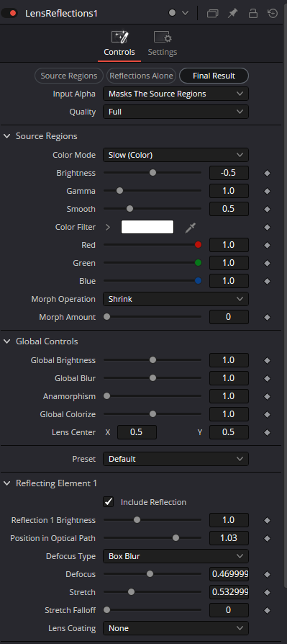This screenshot has width=287, height=644.
Task: Select the Final Result output button
Action: [x=214, y=76]
